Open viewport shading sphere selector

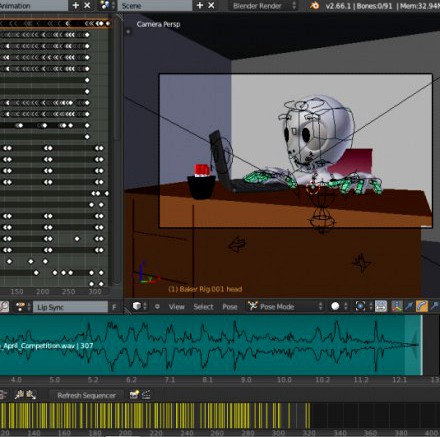339,306
